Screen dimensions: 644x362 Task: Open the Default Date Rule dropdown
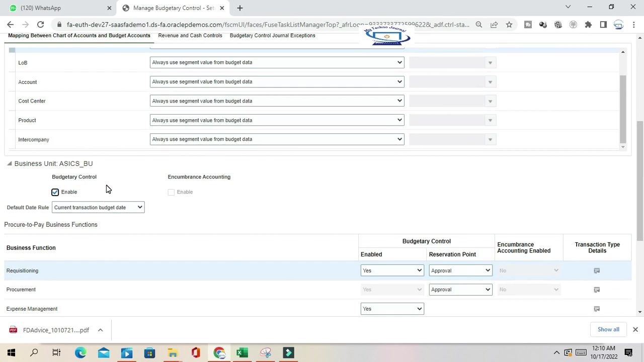98,207
